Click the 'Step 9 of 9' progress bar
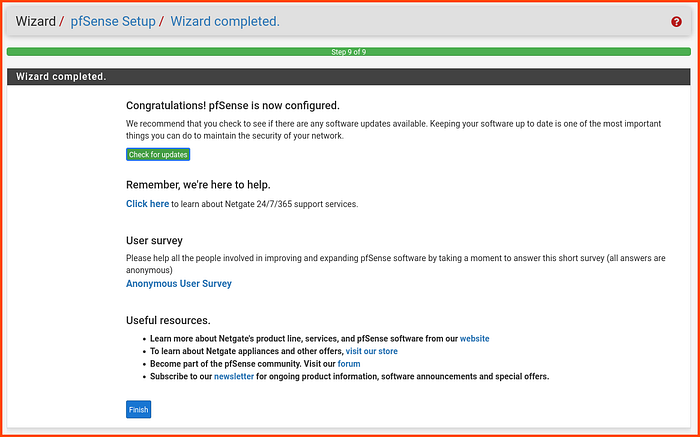Image resolution: width=700 pixels, height=437 pixels. 349,52
